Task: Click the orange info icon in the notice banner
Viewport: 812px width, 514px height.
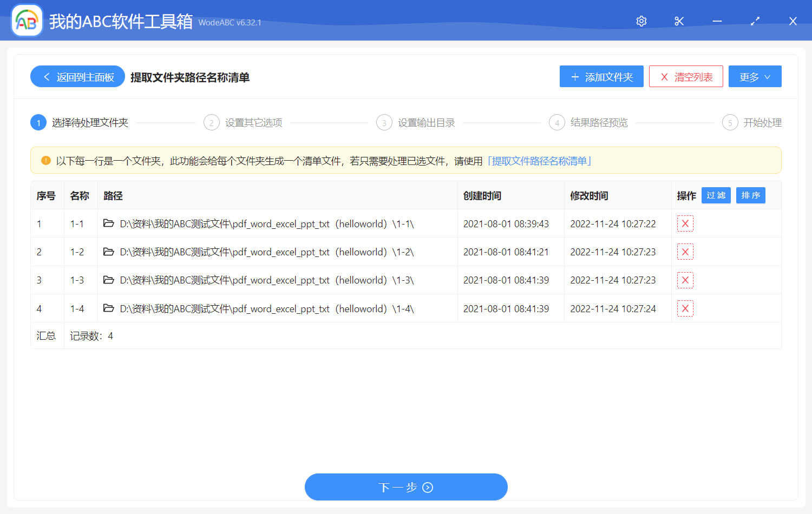Action: [x=46, y=160]
